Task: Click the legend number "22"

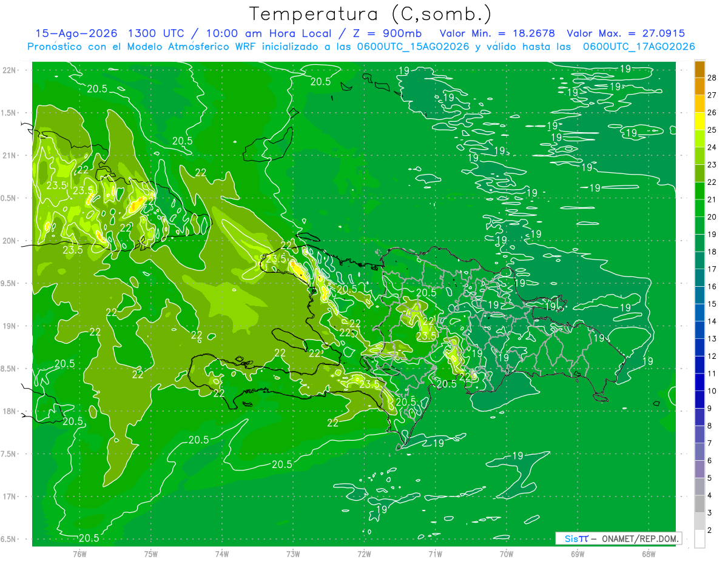Action: click(712, 182)
